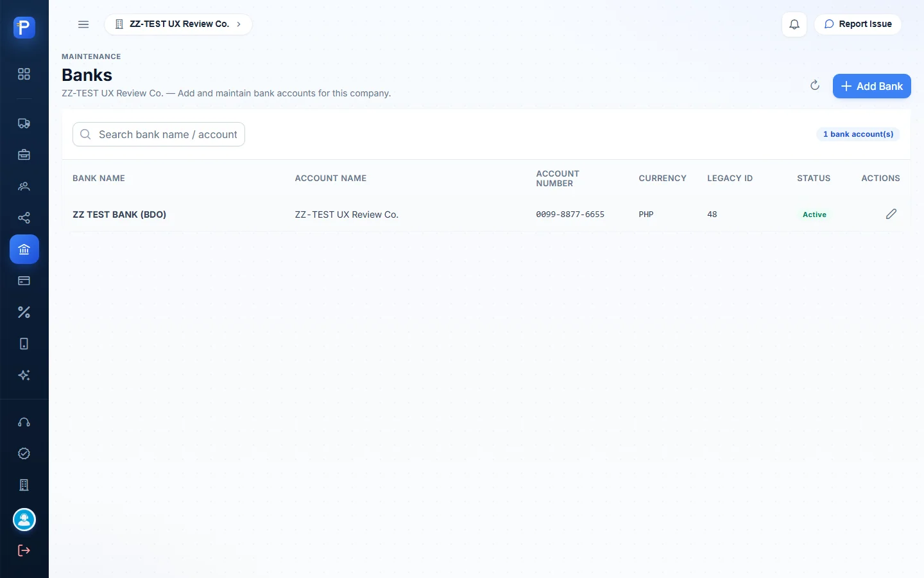Click the red logout icon
The height and width of the screenshot is (578, 924).
pyautogui.click(x=24, y=550)
